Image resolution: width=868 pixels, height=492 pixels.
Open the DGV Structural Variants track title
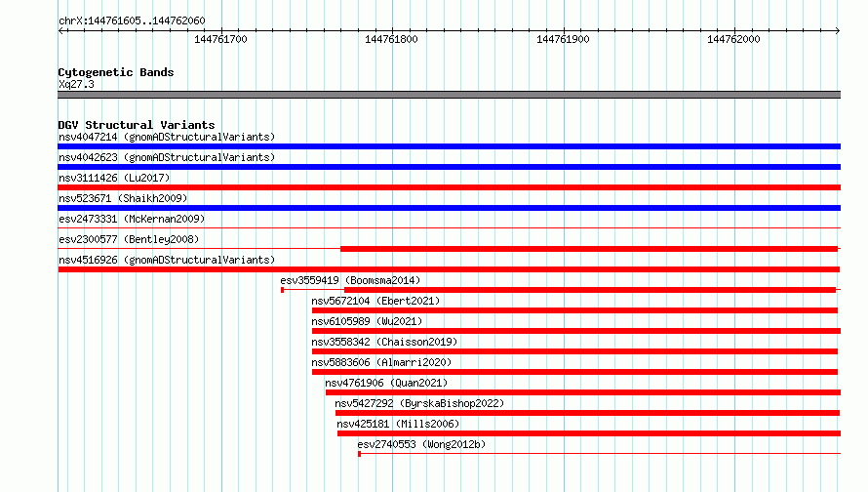click(x=137, y=125)
